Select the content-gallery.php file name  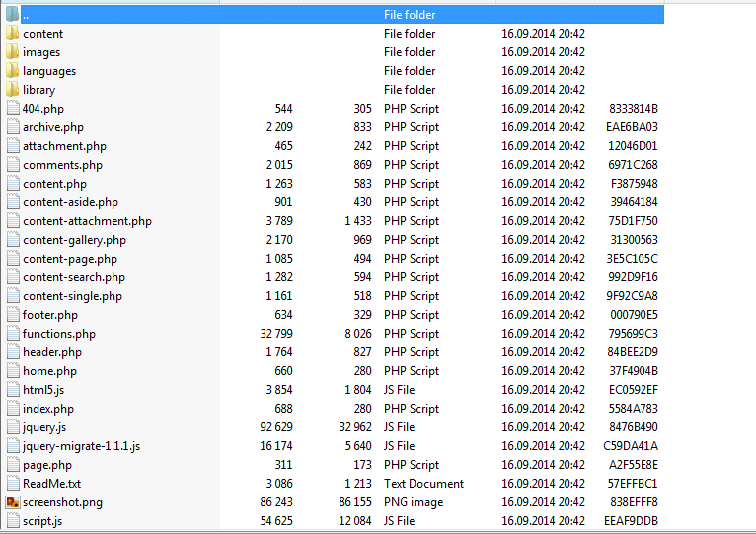click(74, 240)
